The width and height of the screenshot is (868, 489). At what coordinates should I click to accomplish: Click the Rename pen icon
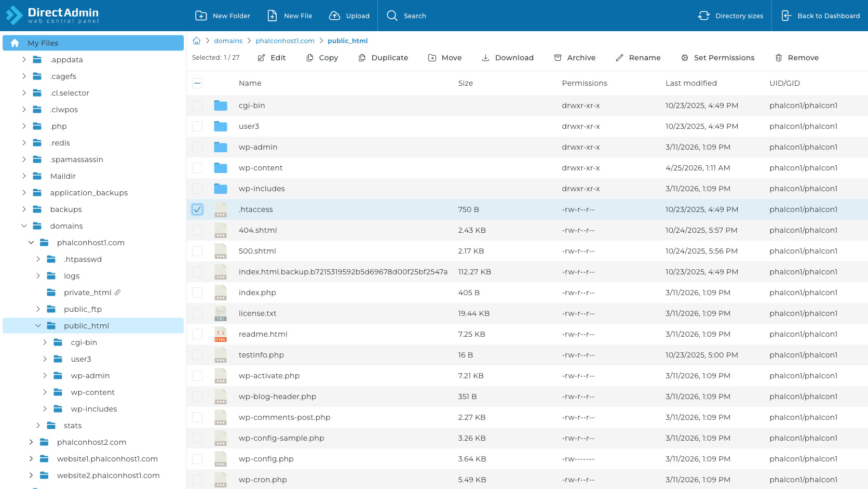pyautogui.click(x=620, y=58)
